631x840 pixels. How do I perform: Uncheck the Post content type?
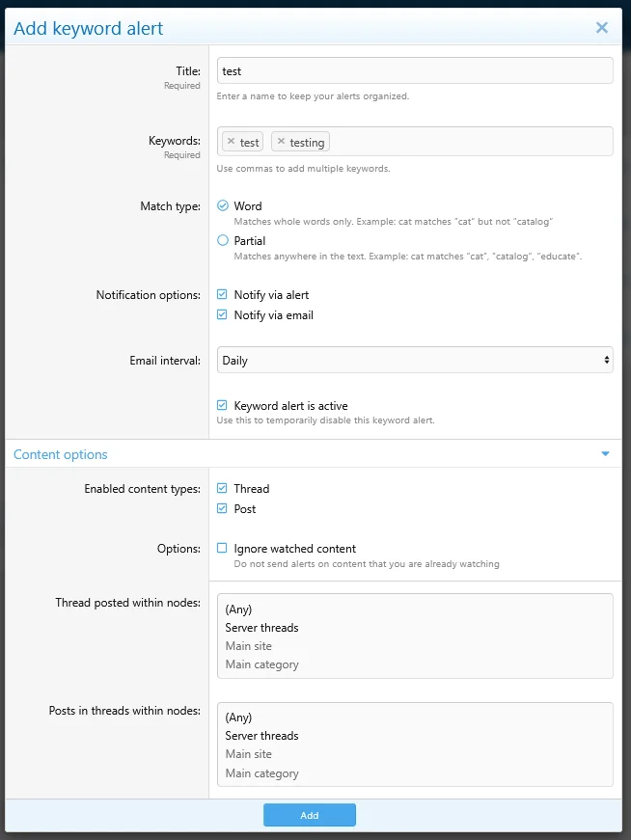[x=222, y=508]
